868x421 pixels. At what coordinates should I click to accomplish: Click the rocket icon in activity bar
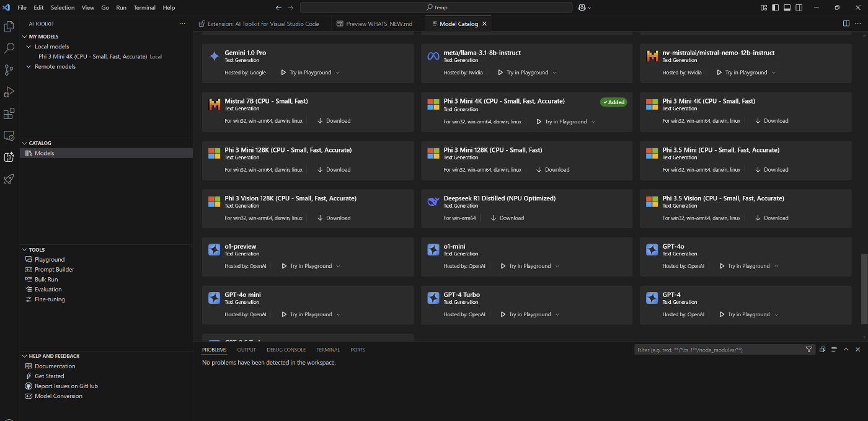pyautogui.click(x=9, y=179)
